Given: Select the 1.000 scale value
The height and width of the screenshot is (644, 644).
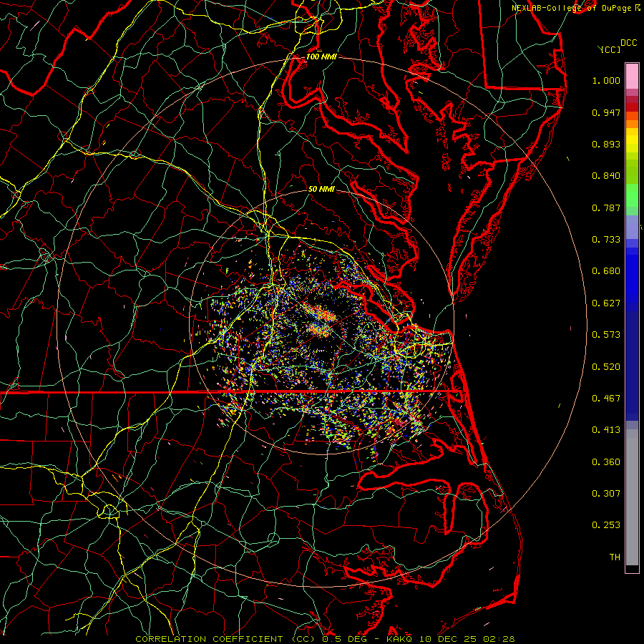Looking at the screenshot, I should pos(606,80).
